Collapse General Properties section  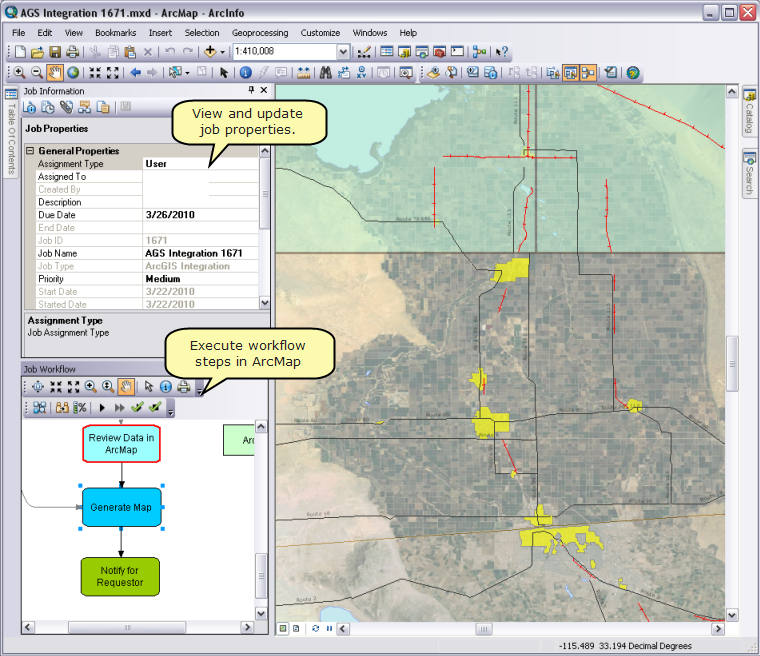tap(30, 151)
